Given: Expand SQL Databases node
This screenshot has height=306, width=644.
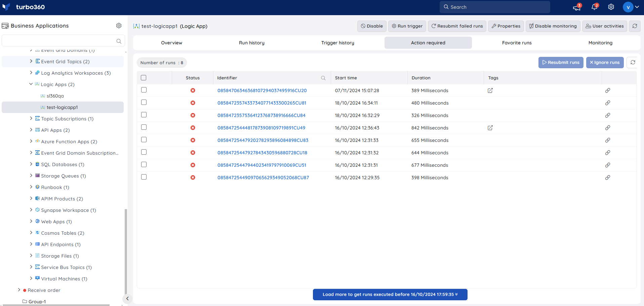Looking at the screenshot, I should pyautogui.click(x=31, y=164).
